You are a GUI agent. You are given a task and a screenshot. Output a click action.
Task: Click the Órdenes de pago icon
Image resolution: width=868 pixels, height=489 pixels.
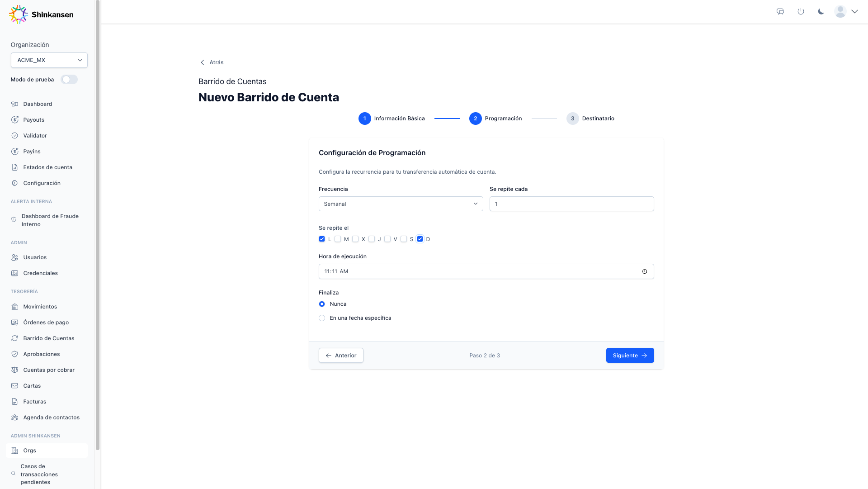click(14, 323)
